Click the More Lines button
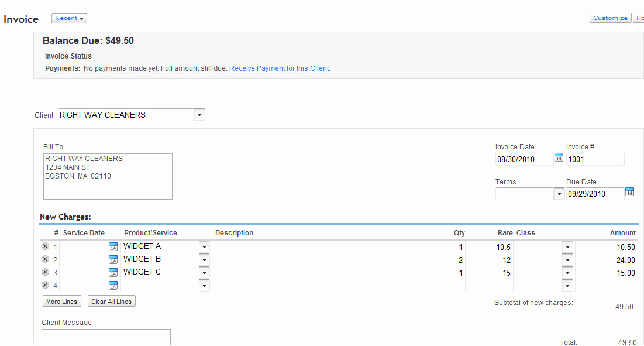The height and width of the screenshot is (346, 644). pos(61,301)
